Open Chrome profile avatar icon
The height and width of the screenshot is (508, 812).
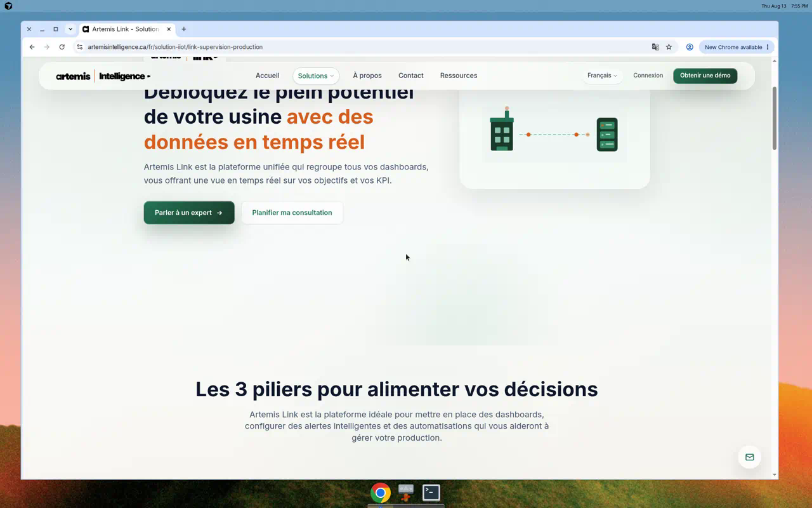pos(690,47)
